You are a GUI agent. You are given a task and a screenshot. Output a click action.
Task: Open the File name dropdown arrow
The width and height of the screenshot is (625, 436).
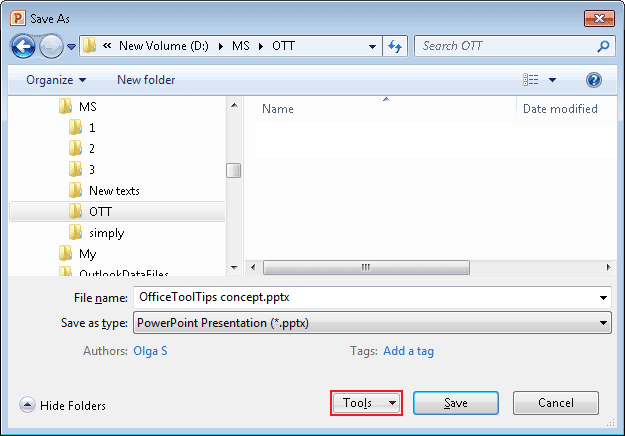pos(603,298)
